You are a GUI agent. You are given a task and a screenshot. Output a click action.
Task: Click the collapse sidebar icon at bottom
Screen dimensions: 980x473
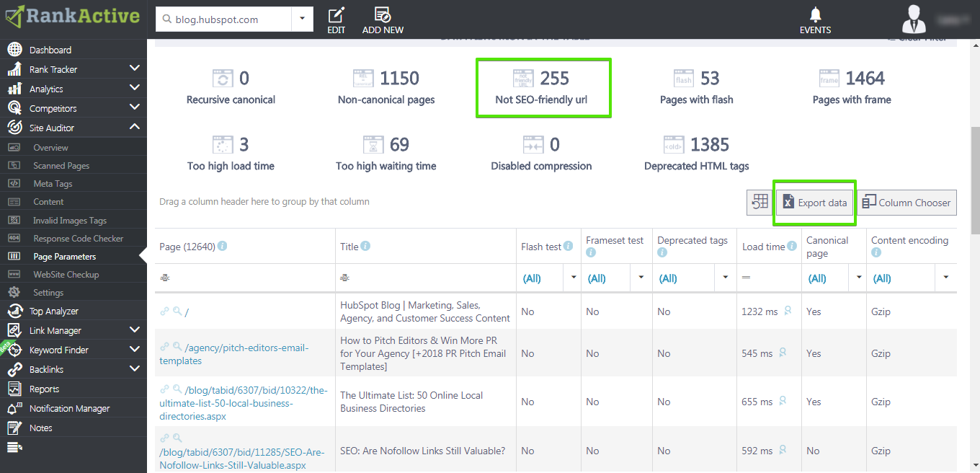[14, 448]
